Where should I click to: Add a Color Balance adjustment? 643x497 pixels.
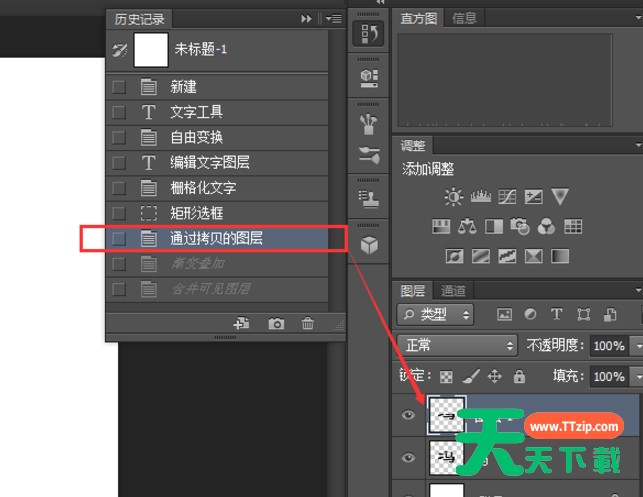467,226
